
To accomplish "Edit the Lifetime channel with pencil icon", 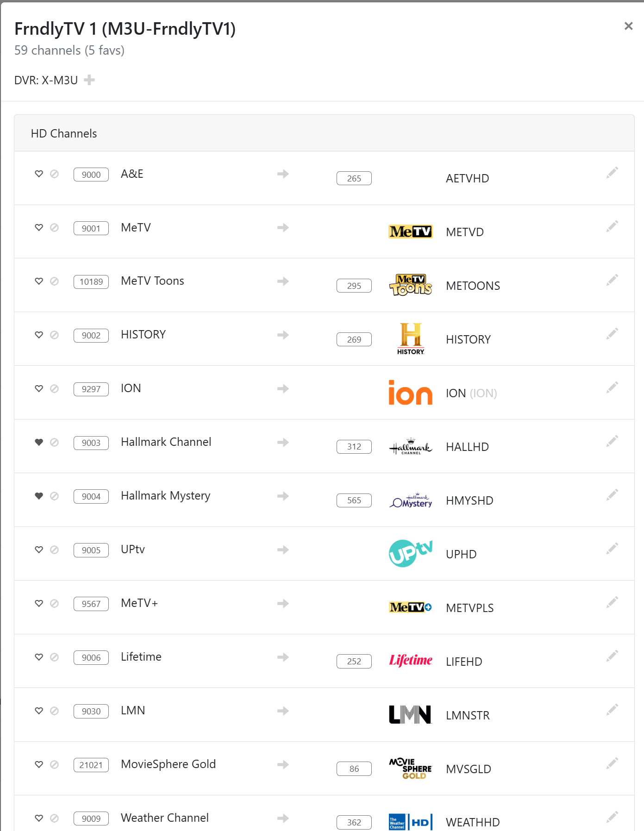I will click(x=612, y=656).
